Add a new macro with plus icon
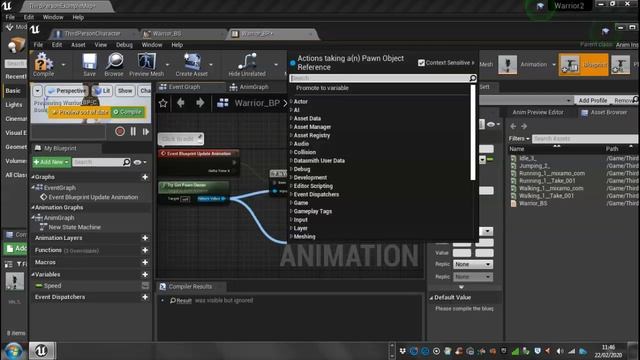 145,262
